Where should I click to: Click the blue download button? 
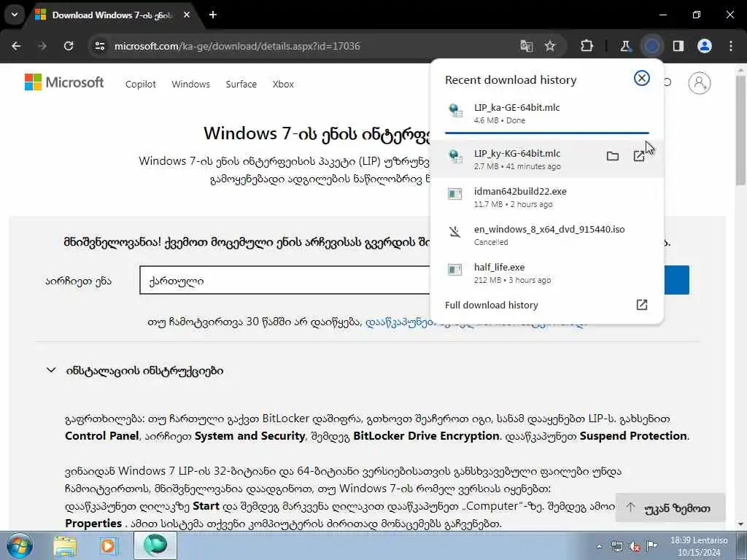[x=676, y=280]
